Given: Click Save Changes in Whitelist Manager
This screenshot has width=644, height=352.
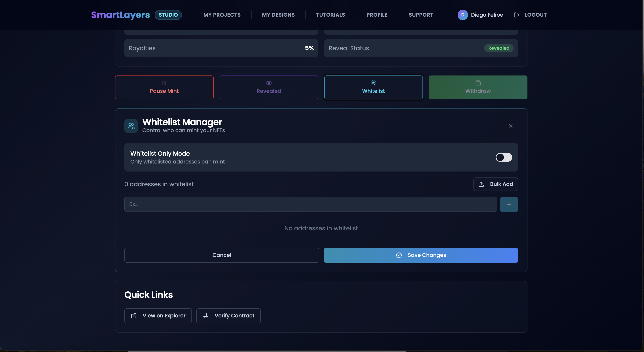Looking at the screenshot, I should pyautogui.click(x=421, y=255).
